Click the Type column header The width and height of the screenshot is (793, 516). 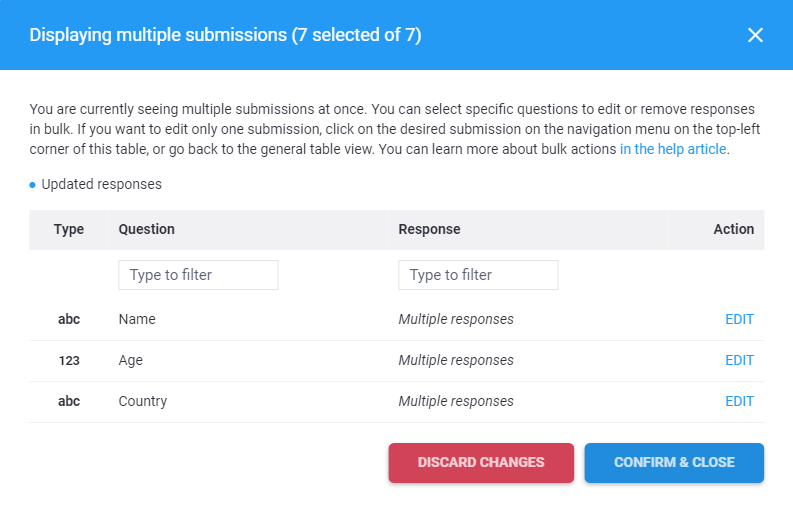[x=69, y=229]
